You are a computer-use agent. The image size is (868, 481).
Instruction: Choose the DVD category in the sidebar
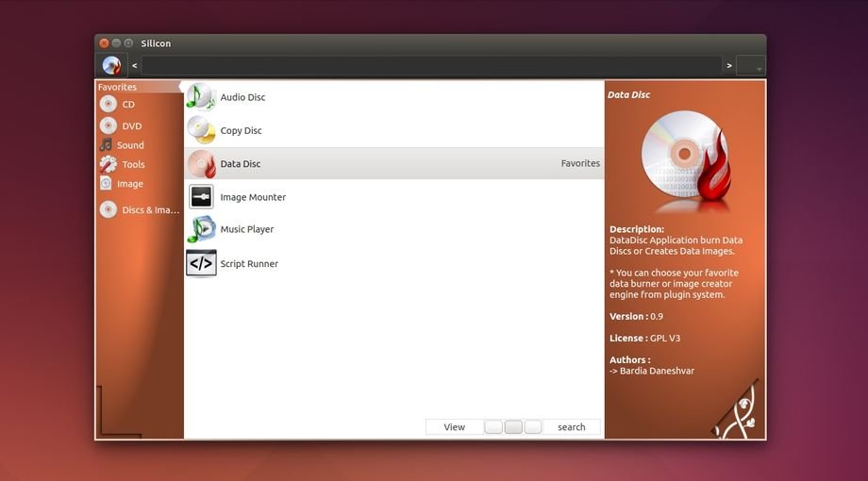[131, 125]
